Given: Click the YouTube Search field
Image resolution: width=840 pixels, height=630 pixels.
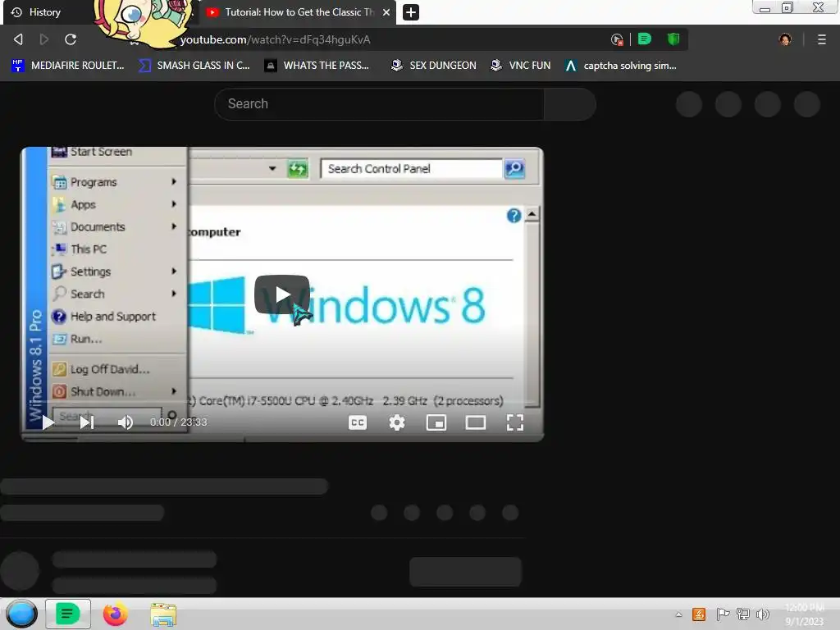Looking at the screenshot, I should (379, 104).
